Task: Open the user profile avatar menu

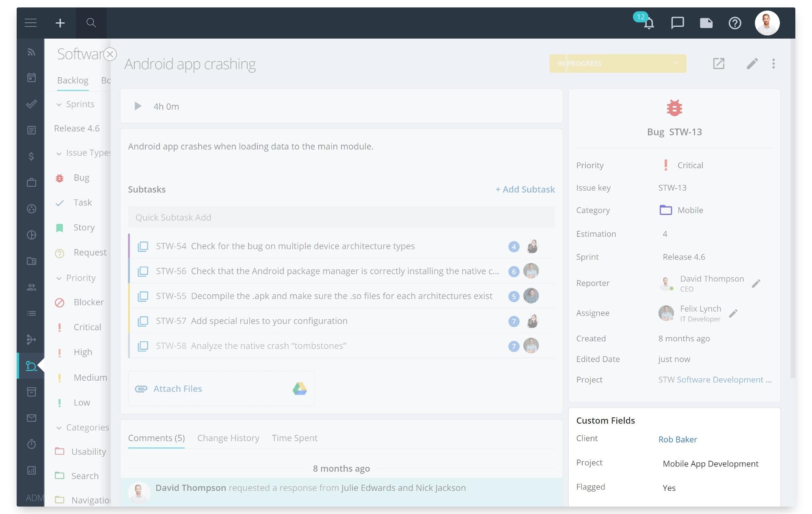Action: point(767,23)
